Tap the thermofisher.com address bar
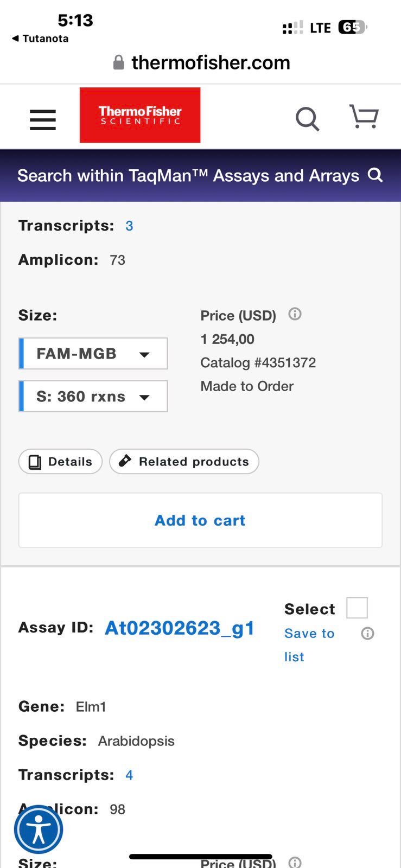Screen dimensions: 401x868 point(201,62)
